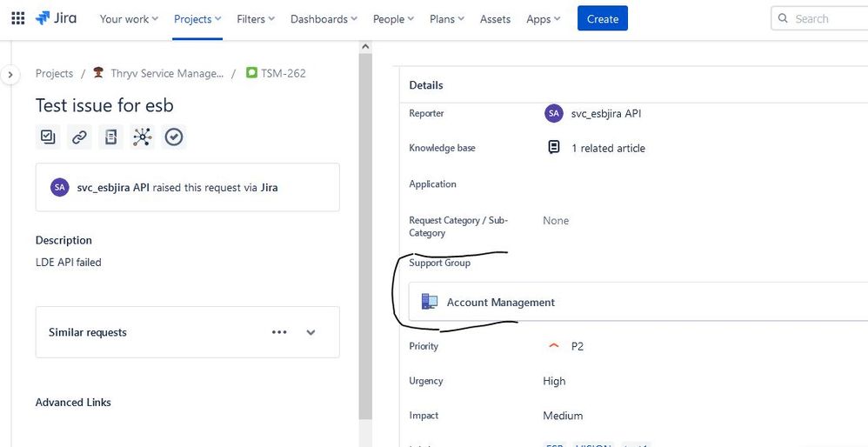The width and height of the screenshot is (868, 447).
Task: Open the Projects menu
Action: pyautogui.click(x=197, y=19)
